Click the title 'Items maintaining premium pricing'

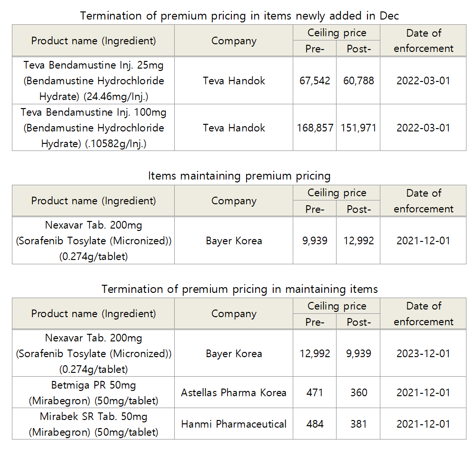[x=239, y=176]
